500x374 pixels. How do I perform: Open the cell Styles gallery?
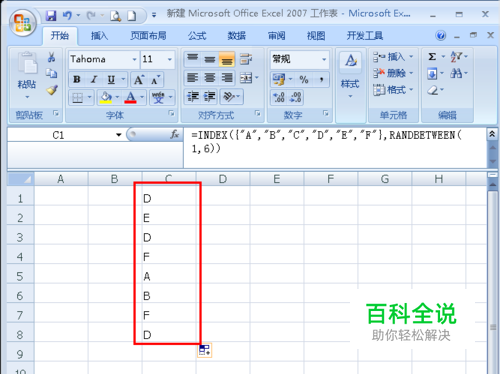pyautogui.click(x=350, y=75)
